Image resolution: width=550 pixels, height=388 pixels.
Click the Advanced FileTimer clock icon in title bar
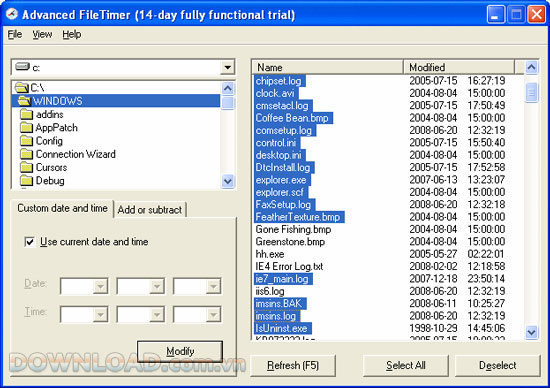point(12,14)
